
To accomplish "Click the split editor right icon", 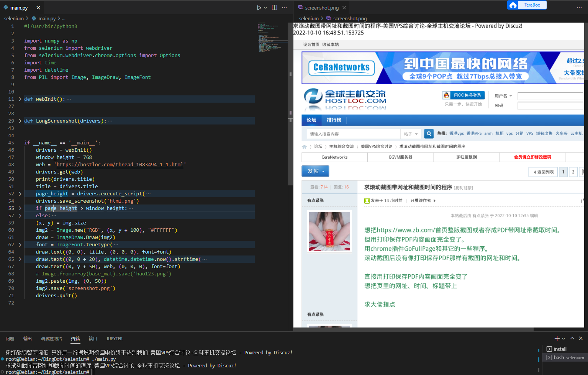I will [274, 8].
